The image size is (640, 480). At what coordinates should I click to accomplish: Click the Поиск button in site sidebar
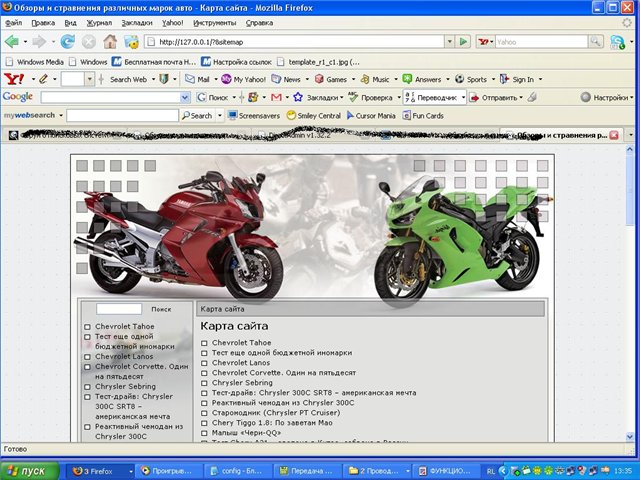[x=161, y=310]
